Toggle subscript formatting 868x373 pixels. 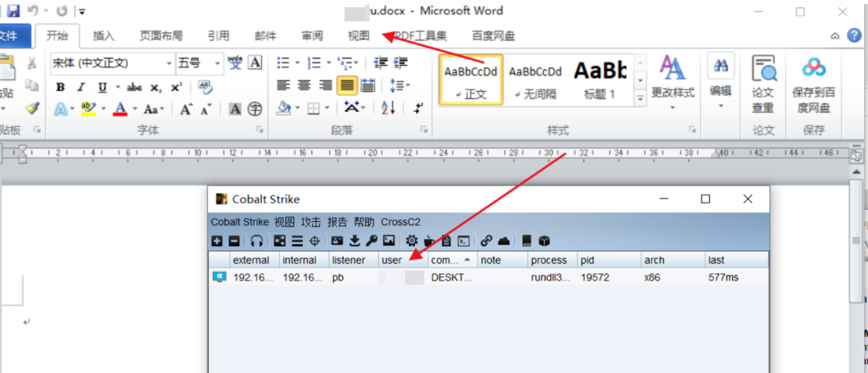[x=156, y=88]
